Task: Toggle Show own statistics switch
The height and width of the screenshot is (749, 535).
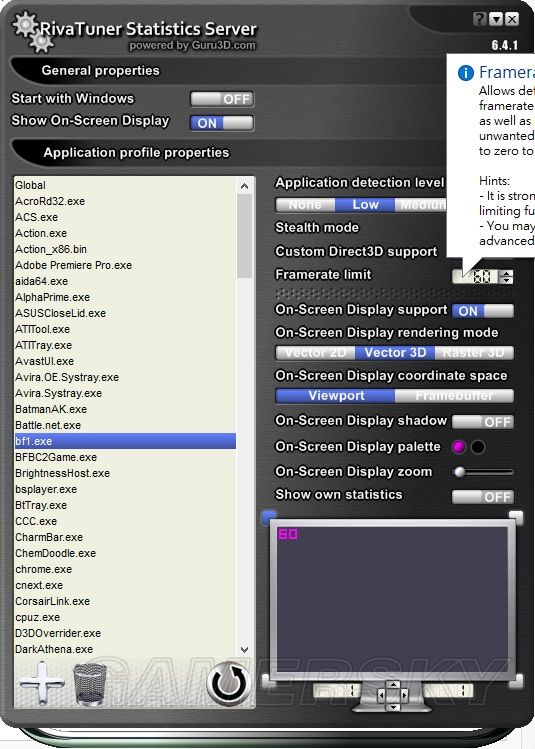Action: point(483,497)
